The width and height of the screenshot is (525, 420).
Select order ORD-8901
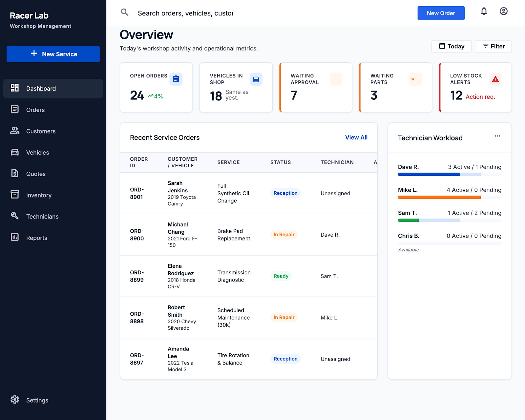pyautogui.click(x=137, y=193)
